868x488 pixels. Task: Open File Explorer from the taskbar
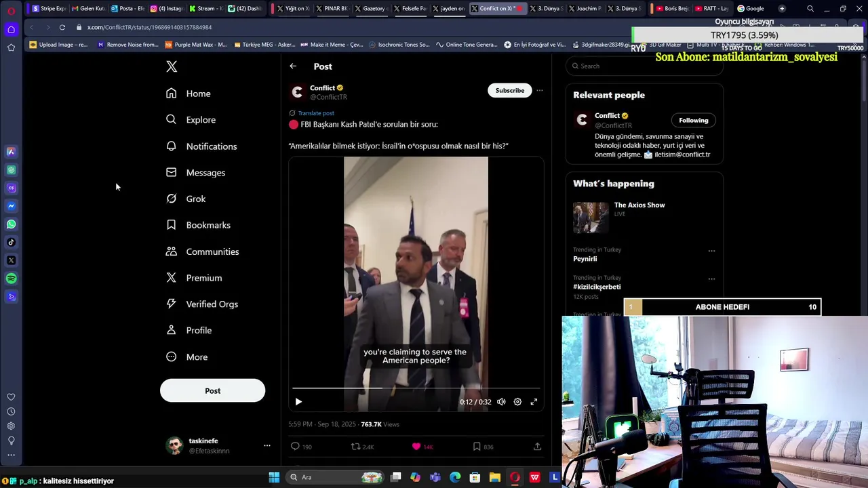pos(495,477)
